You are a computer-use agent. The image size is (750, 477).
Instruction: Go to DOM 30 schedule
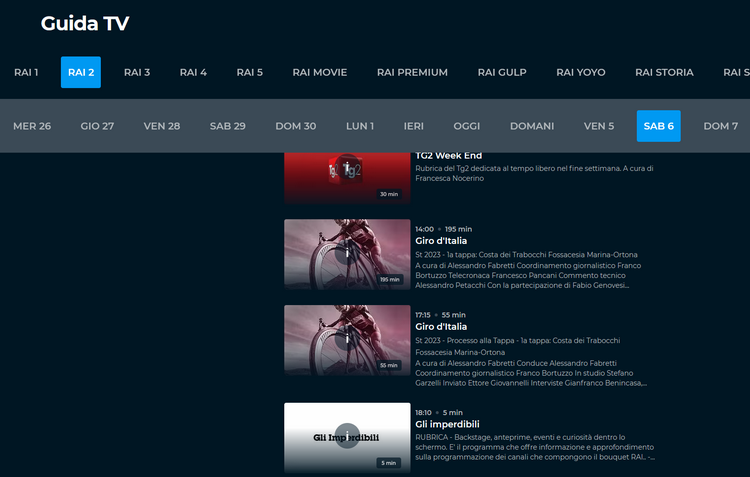pyautogui.click(x=296, y=126)
